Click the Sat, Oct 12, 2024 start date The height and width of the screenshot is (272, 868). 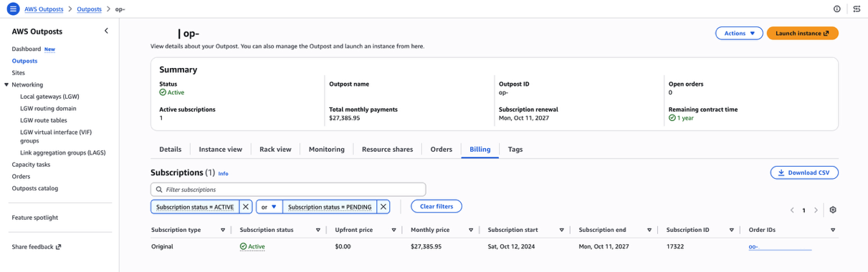pyautogui.click(x=512, y=247)
